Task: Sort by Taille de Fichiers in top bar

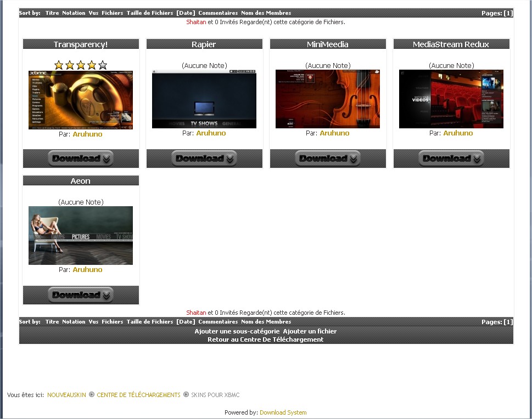Action: tap(150, 13)
